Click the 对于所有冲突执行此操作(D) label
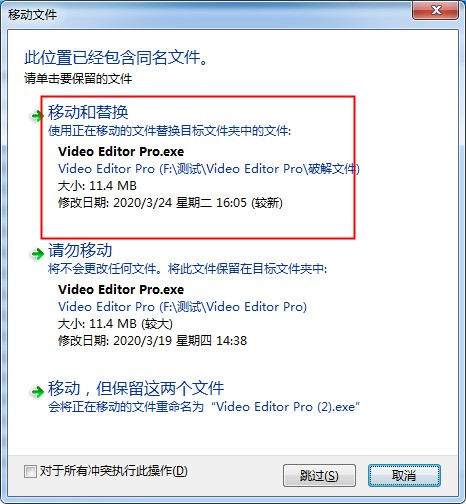Viewport: 466px width, 504px height. (113, 471)
